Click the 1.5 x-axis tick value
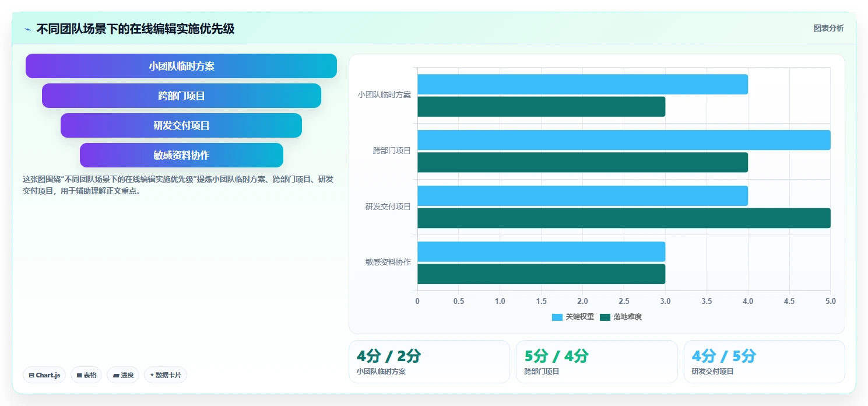Viewport: 868px width, 406px height. tap(542, 302)
